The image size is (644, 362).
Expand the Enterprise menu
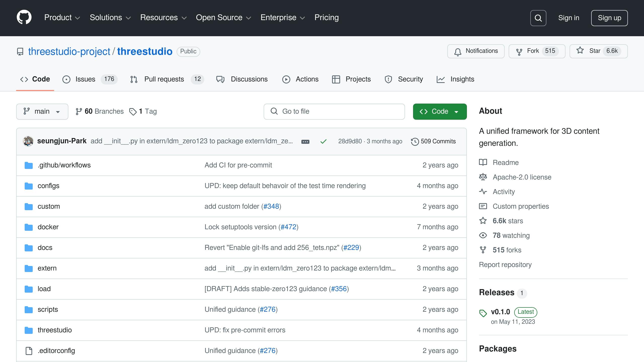[x=283, y=18]
